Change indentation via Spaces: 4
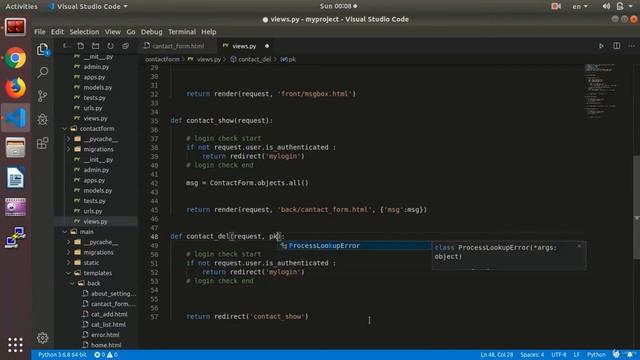Screen dimensions: 640x360 coord(532,355)
